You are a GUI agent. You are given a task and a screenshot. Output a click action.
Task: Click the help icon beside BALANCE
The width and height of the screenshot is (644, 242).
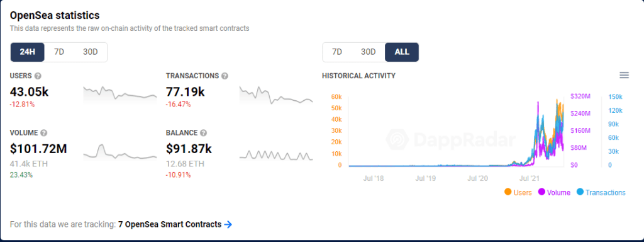click(203, 133)
